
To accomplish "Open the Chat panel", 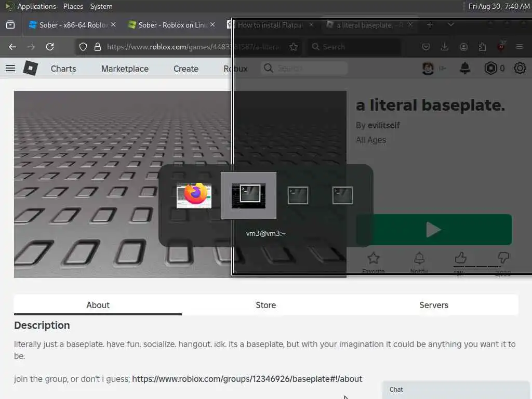I will [x=456, y=390].
